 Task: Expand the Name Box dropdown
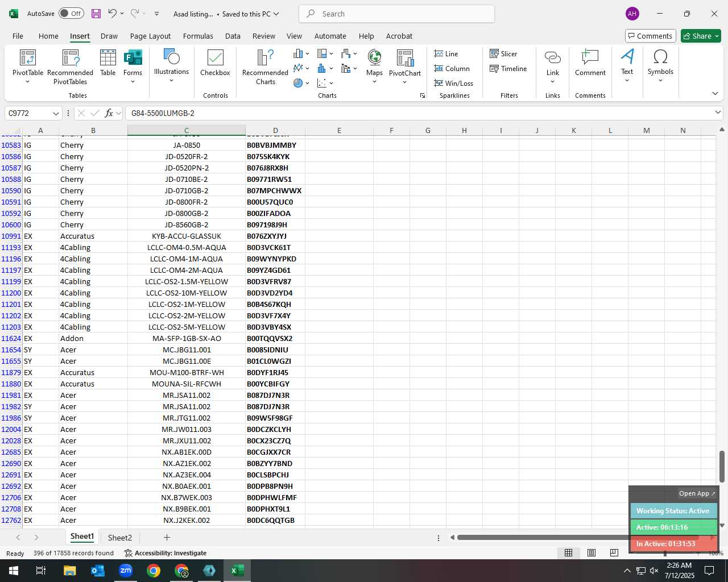tap(56, 113)
